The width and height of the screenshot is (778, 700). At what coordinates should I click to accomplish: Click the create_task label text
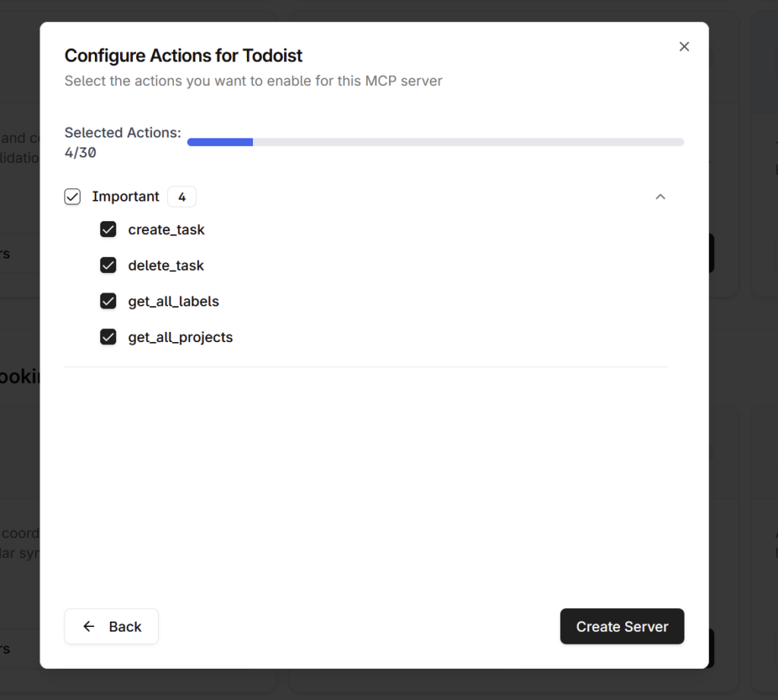[x=166, y=230]
